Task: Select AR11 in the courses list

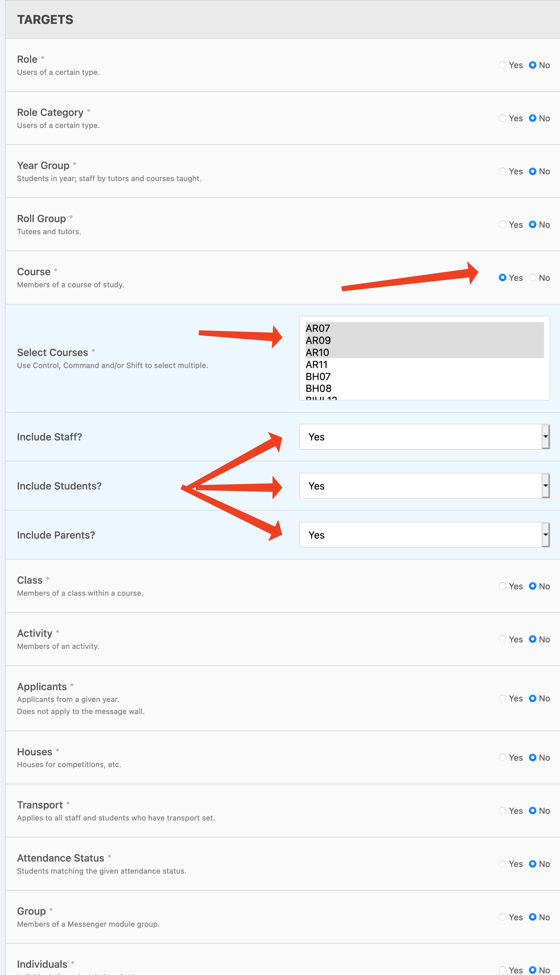Action: point(317,364)
